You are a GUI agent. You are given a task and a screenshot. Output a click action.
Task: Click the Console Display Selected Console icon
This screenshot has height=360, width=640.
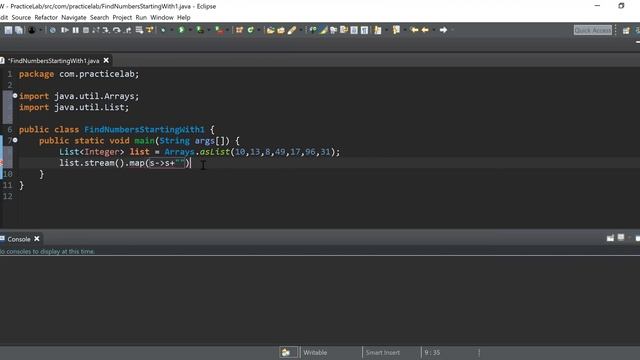click(621, 237)
